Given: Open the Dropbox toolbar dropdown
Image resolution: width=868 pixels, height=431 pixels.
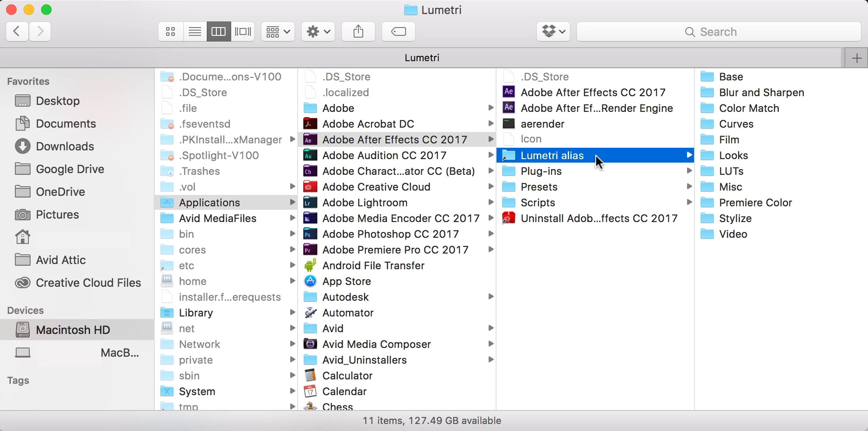Looking at the screenshot, I should tap(553, 31).
